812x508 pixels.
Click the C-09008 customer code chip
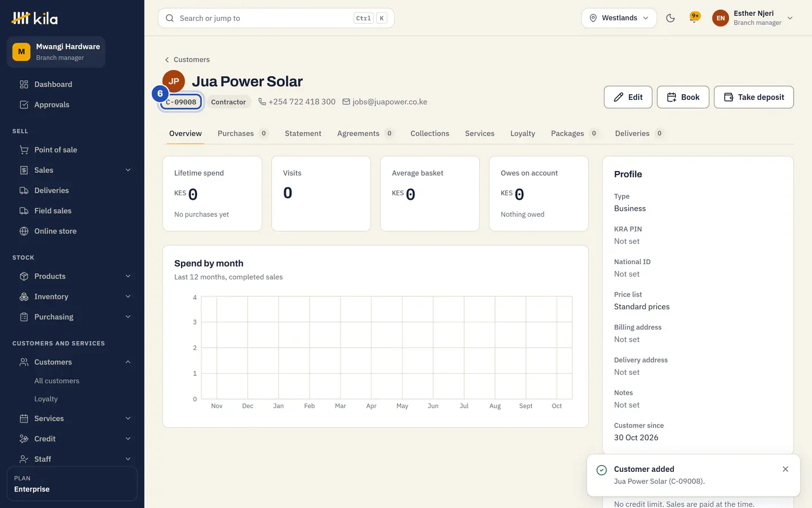[x=181, y=102]
